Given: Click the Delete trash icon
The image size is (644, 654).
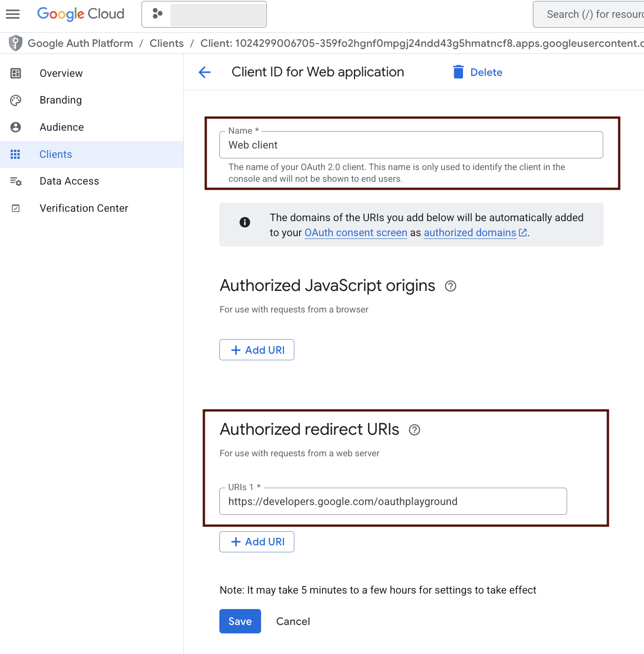Looking at the screenshot, I should [458, 72].
